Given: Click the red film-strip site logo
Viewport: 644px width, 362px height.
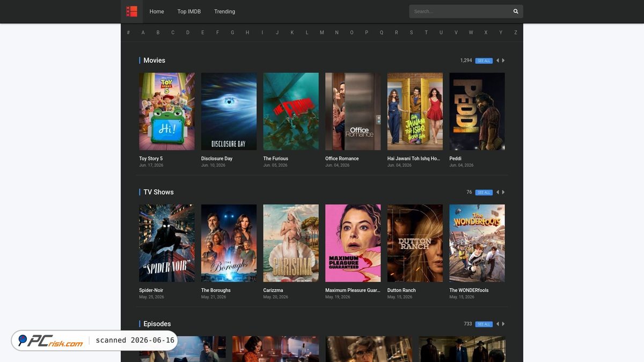Looking at the screenshot, I should pos(131,11).
